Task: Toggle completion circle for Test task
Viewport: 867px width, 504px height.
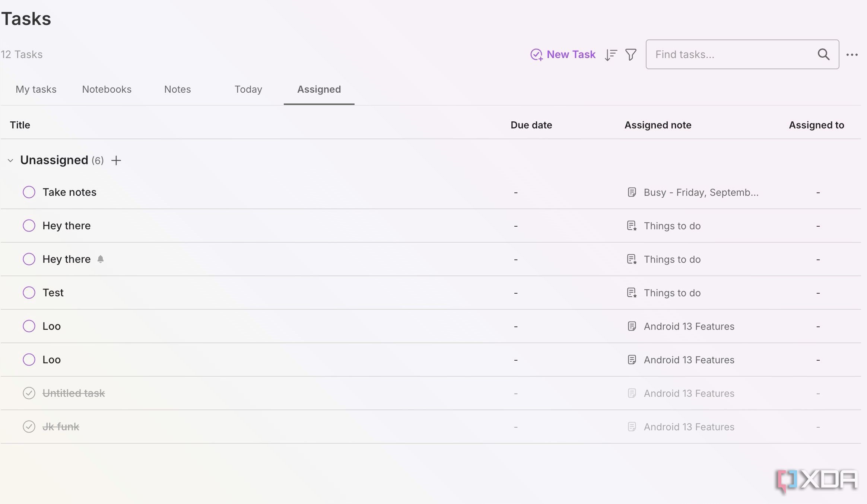Action: tap(29, 293)
